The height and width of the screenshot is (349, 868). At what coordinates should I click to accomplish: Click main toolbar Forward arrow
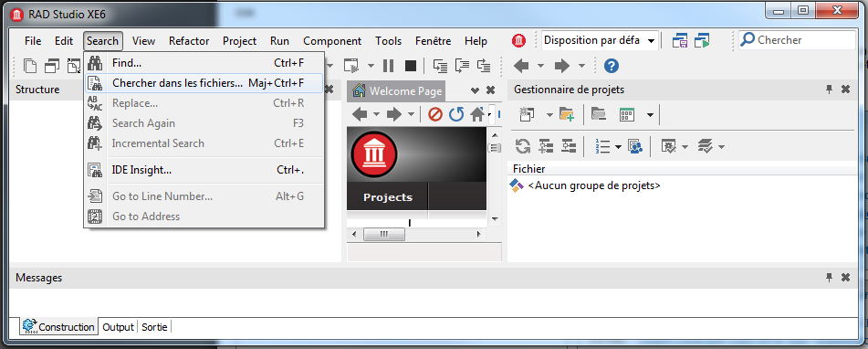coord(562,67)
